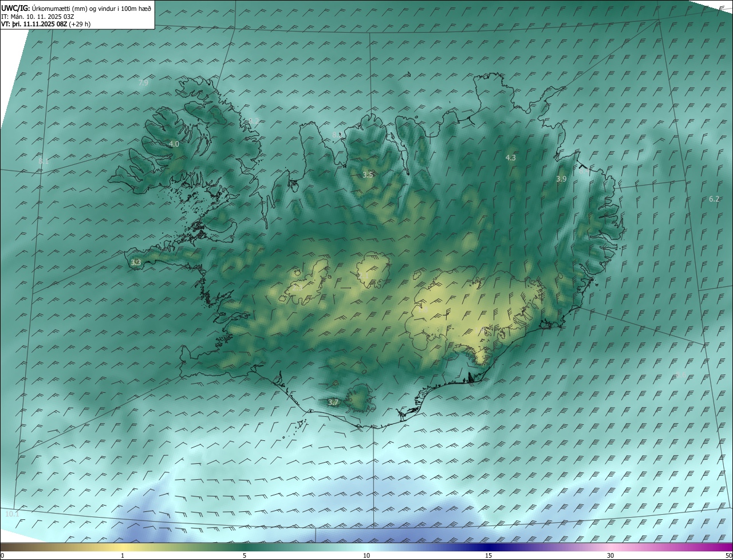Select the 4.0 value over the Westfjords

[x=174, y=144]
